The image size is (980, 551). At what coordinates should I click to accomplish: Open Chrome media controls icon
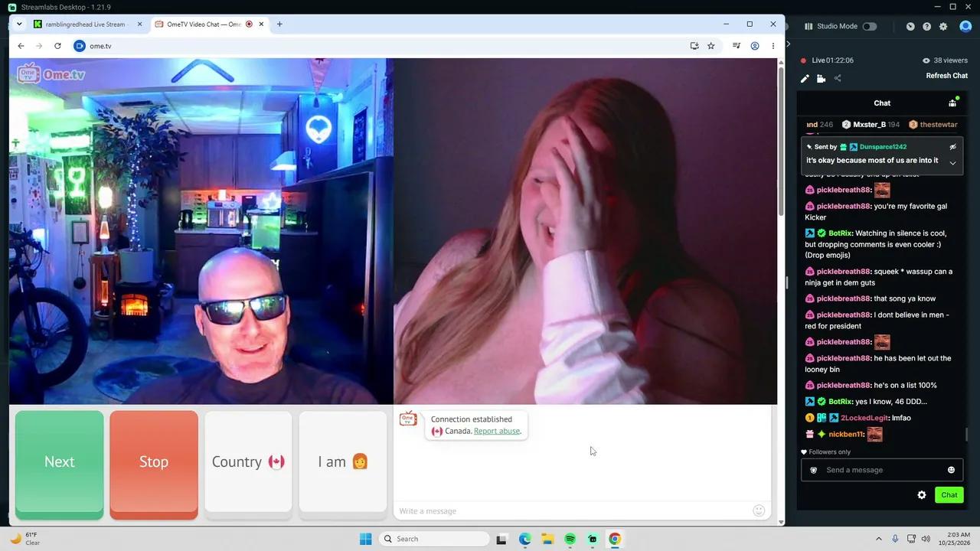736,46
